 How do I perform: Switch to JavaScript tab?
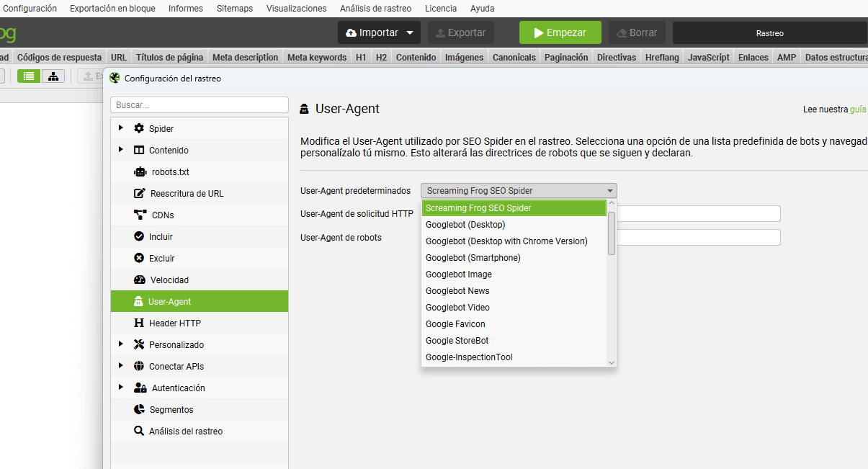pyautogui.click(x=709, y=58)
